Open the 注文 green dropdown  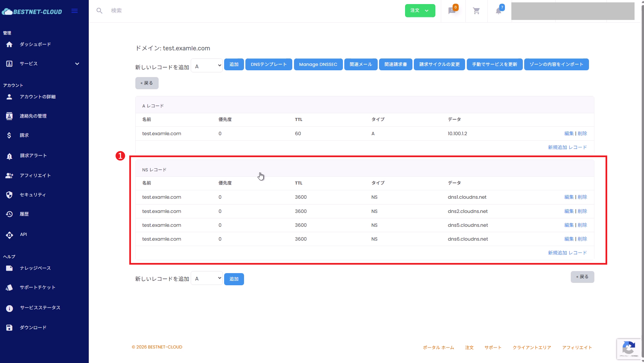click(x=420, y=10)
